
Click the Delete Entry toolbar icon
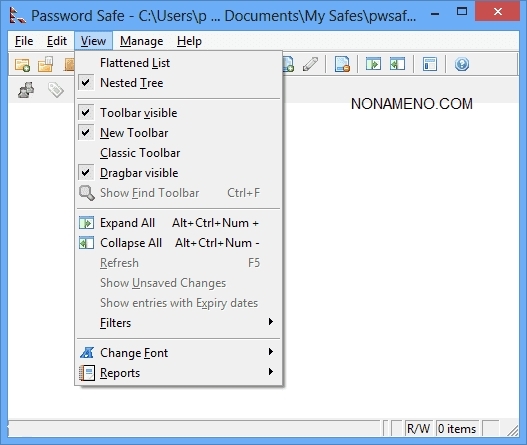pos(342,64)
